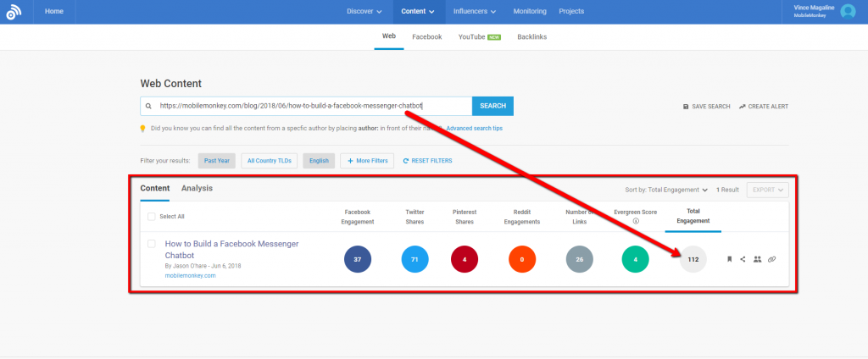Image resolution: width=868 pixels, height=359 pixels.
Task: Open the Past Year date filter
Action: point(217,161)
